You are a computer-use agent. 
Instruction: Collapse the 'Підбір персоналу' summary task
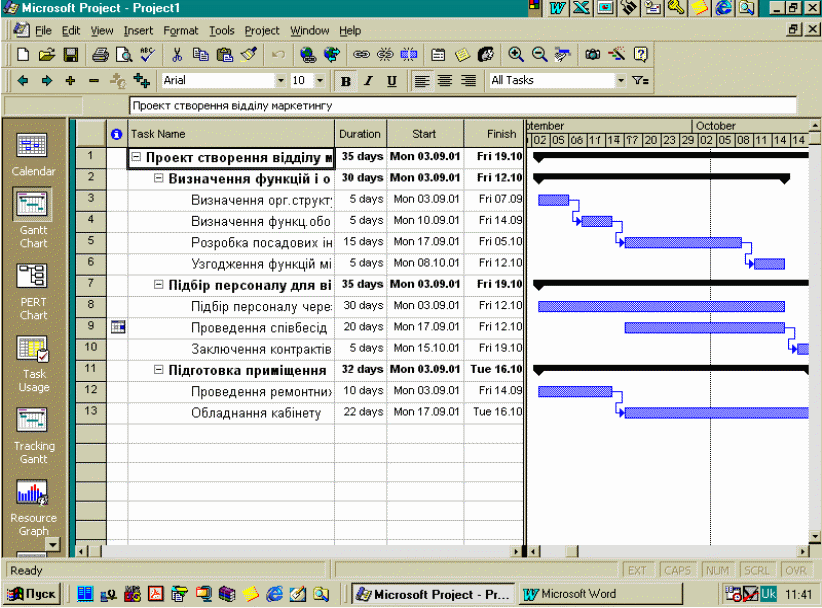(x=159, y=285)
